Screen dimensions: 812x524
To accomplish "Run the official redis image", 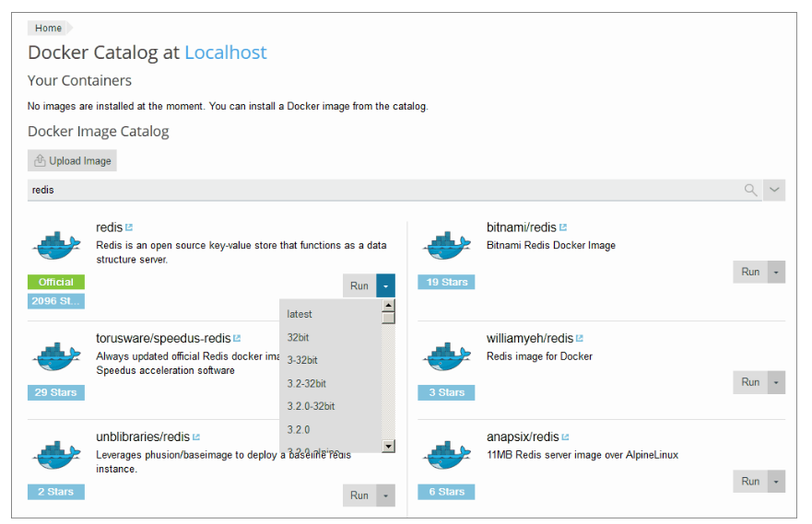I will (x=359, y=286).
